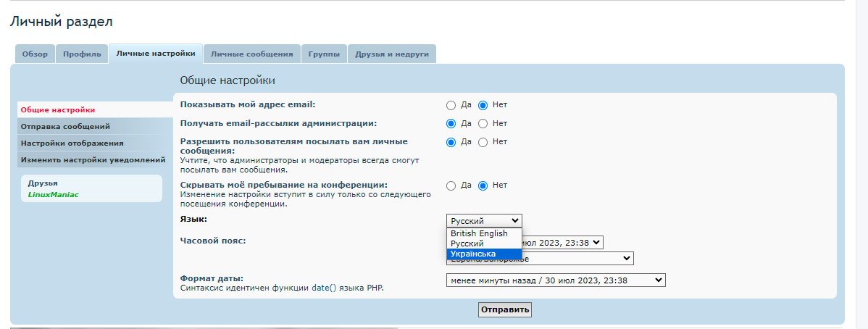Select 'Да' to hide conference presence
868x329 pixels.
451,186
